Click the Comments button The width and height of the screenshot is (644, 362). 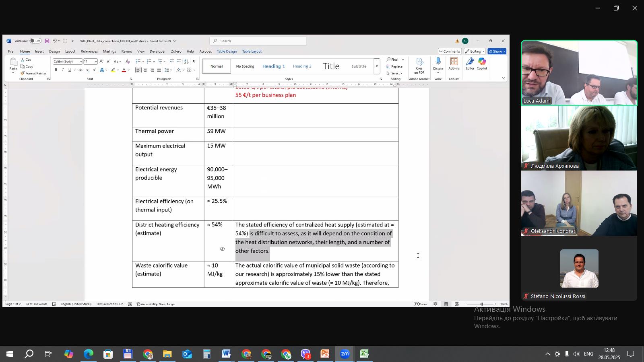449,51
